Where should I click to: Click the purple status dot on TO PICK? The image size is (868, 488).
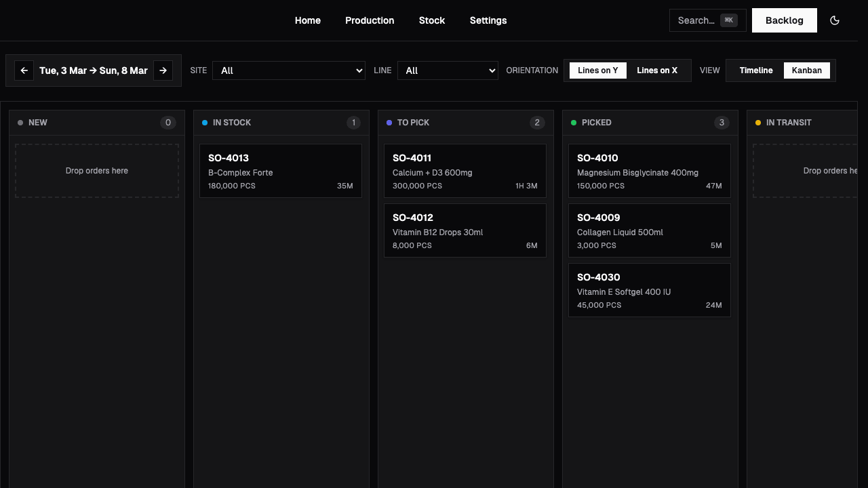(389, 123)
